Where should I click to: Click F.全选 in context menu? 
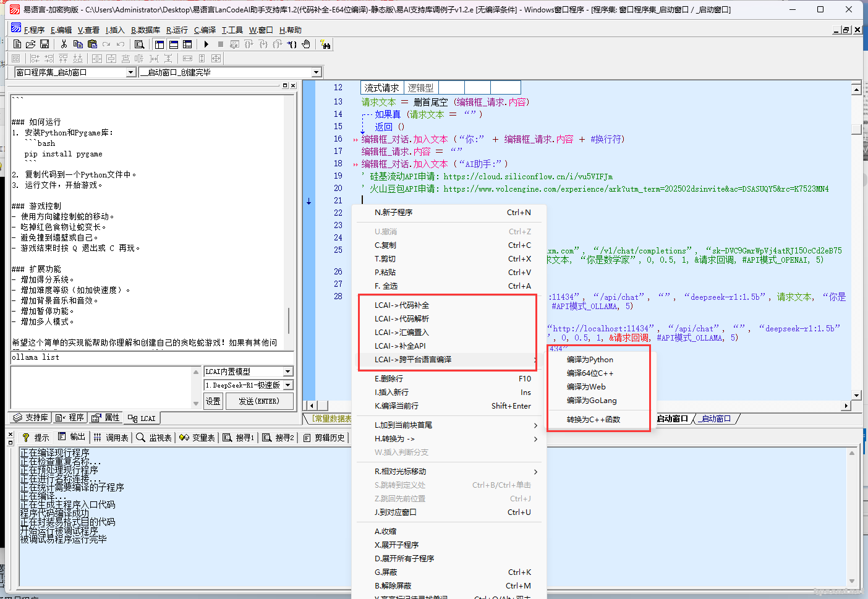(449, 286)
